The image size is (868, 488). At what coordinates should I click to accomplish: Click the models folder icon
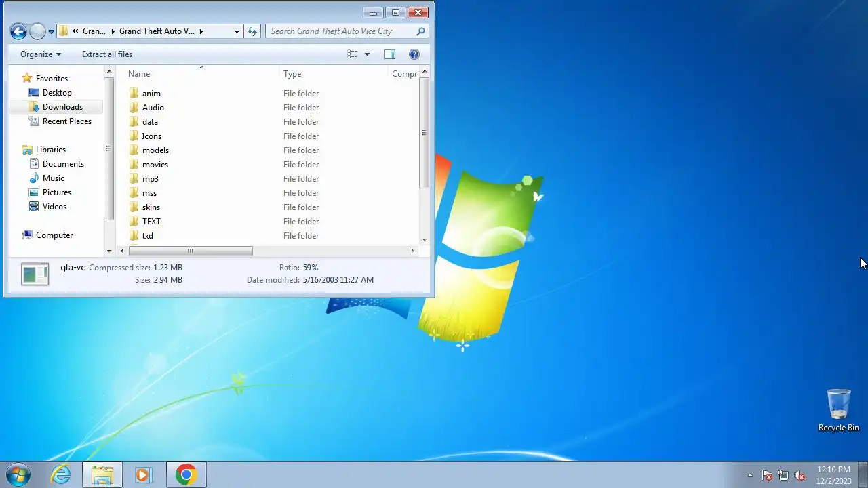(x=134, y=150)
